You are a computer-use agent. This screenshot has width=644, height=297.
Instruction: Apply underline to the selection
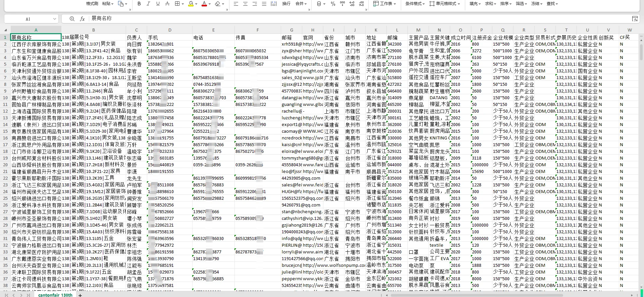pyautogui.click(x=158, y=4)
